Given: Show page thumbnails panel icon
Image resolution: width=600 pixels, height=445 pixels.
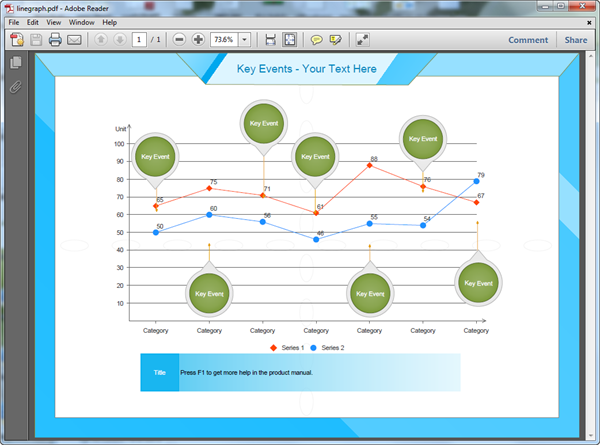Looking at the screenshot, I should tap(16, 62).
